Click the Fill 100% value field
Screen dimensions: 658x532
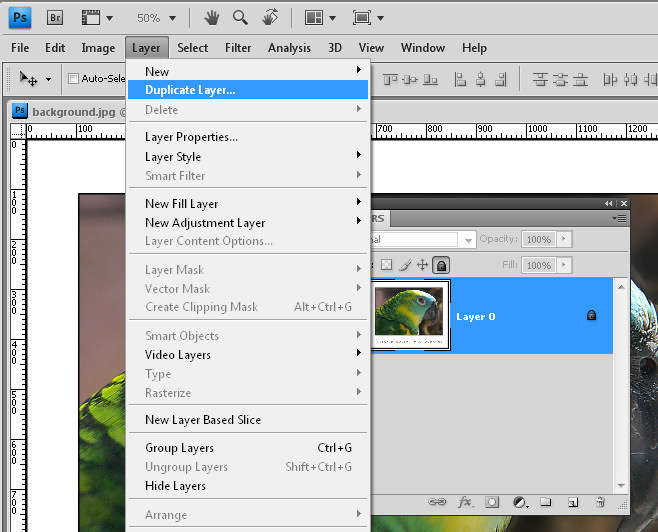[539, 265]
